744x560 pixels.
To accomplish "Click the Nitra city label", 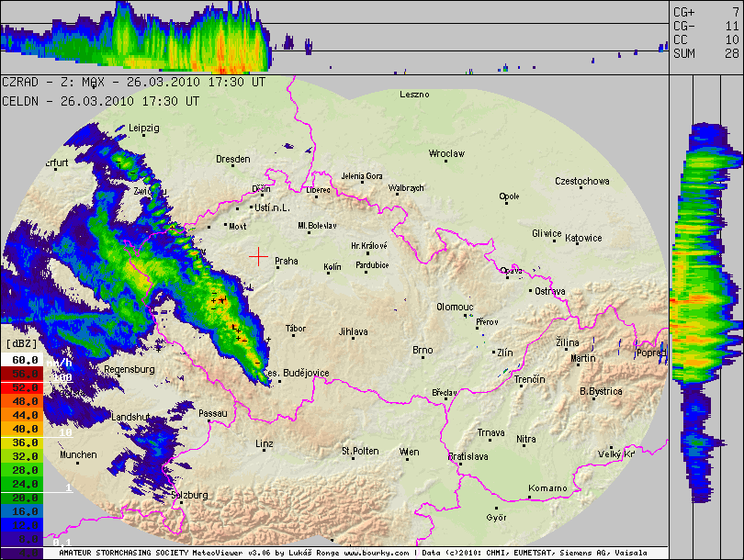I will [x=526, y=440].
